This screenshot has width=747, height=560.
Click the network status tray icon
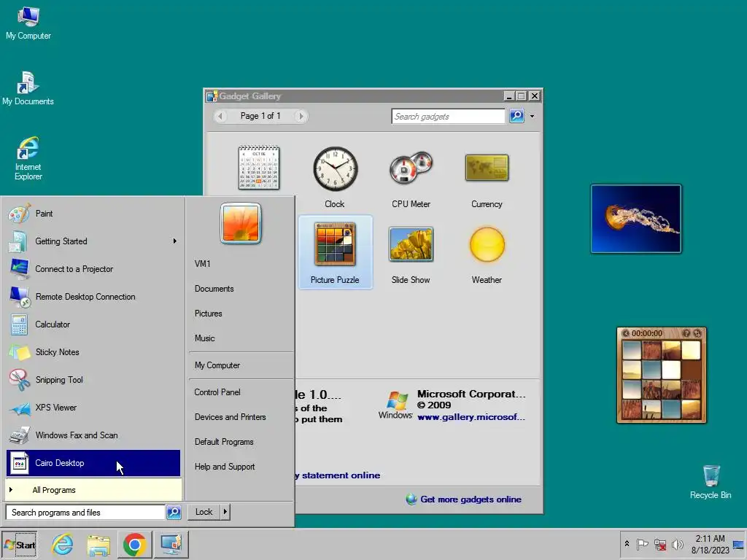659,544
